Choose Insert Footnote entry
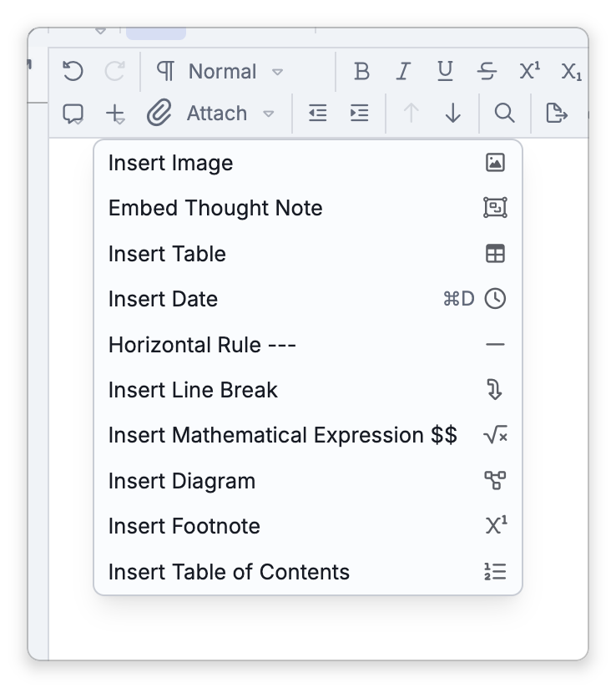Screen dimensions: 616x688 [308, 526]
